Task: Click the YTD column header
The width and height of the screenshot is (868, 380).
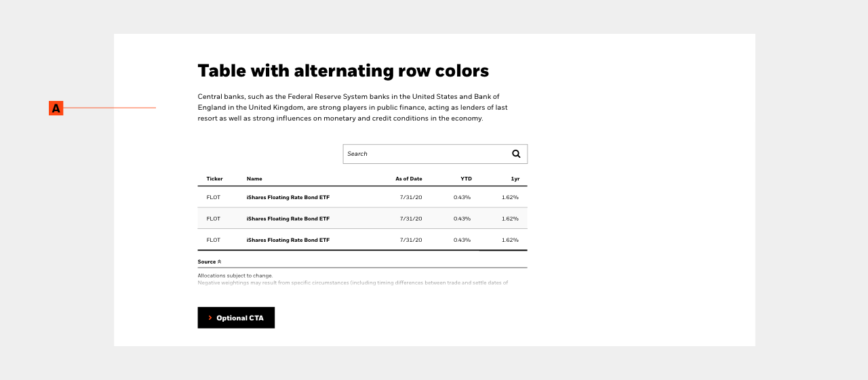Action: click(x=466, y=179)
